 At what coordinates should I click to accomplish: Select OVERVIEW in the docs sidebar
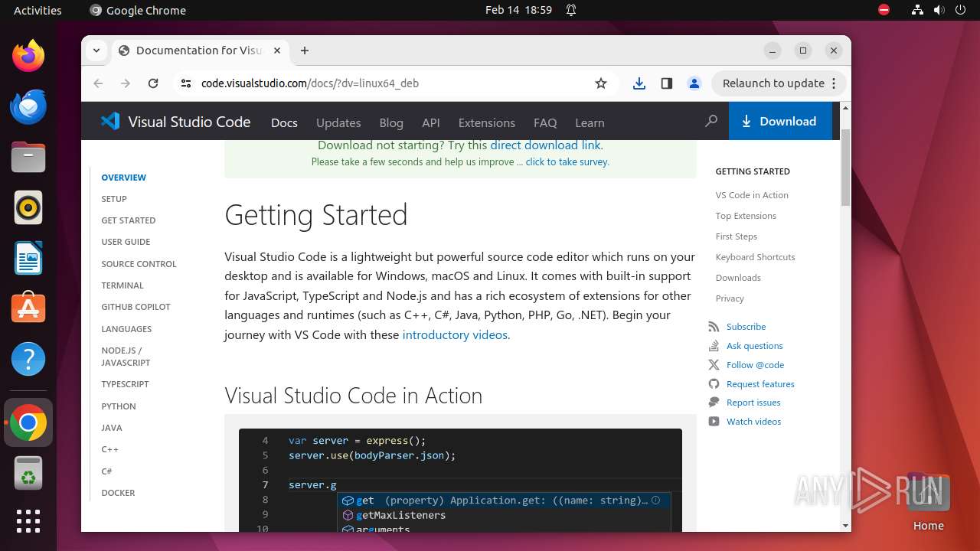pyautogui.click(x=123, y=178)
